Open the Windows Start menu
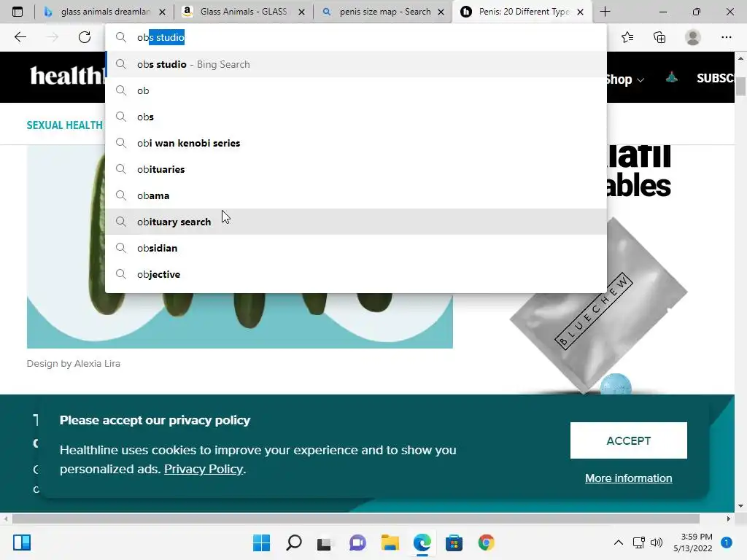Screen dimensions: 747x560 [x=261, y=542]
